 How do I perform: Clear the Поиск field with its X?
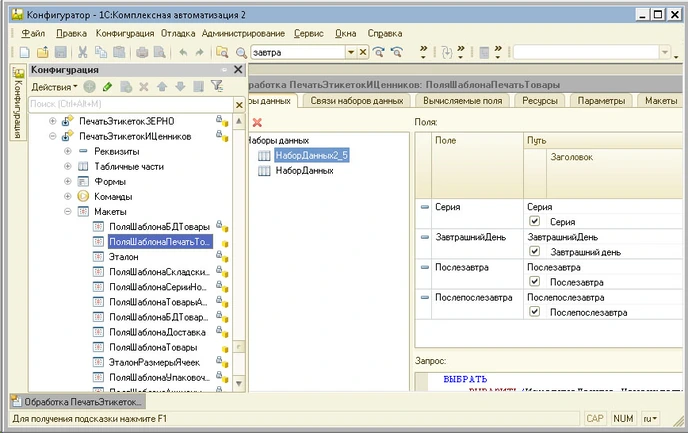pyautogui.click(x=239, y=105)
